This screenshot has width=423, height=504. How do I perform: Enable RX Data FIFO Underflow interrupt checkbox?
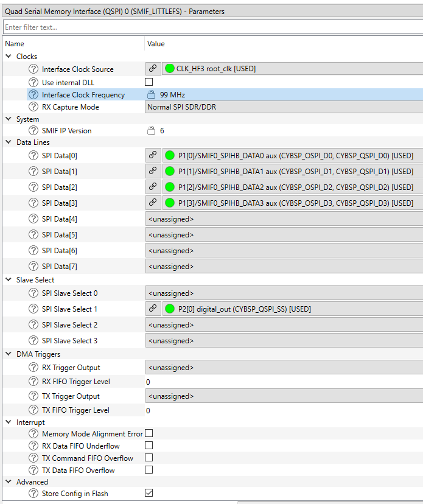point(149,446)
